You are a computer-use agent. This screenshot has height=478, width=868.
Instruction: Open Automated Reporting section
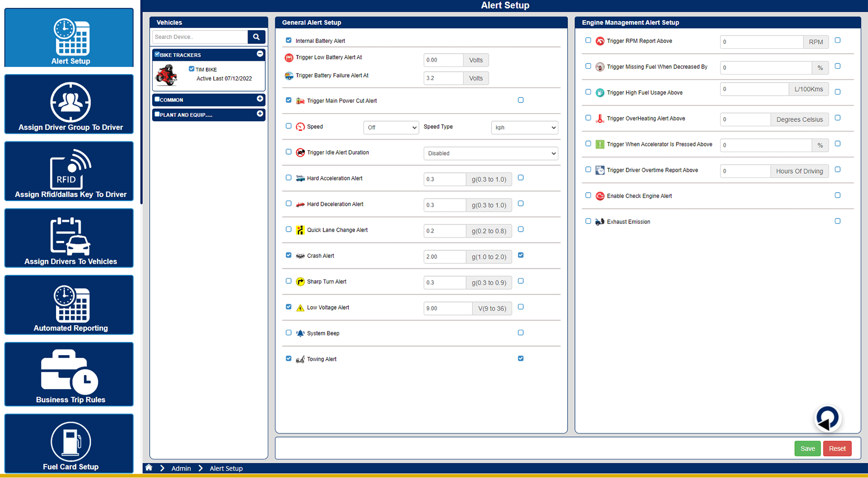click(69, 305)
